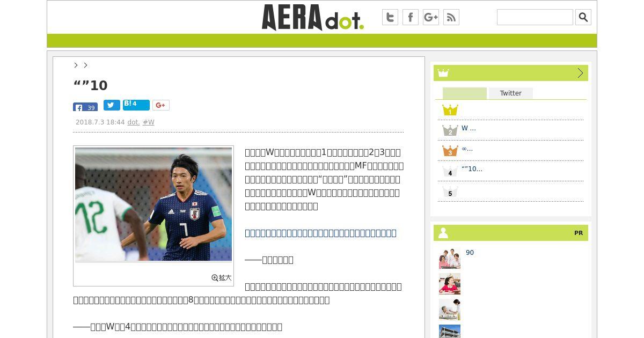Open rank 4 article "“”10..."
This screenshot has height=338, width=644.
pyautogui.click(x=472, y=169)
